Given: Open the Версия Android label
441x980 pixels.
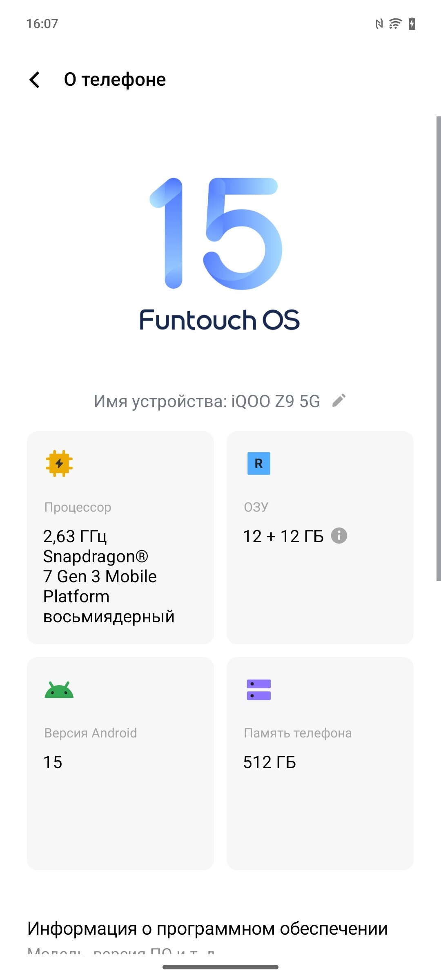Looking at the screenshot, I should pos(91,733).
